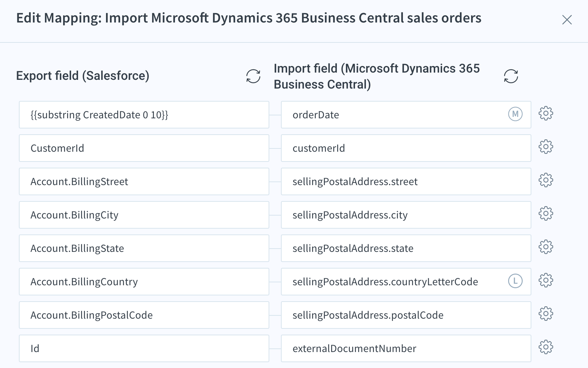The width and height of the screenshot is (588, 368).
Task: Click the M badge on orderDate
Action: [x=515, y=114]
